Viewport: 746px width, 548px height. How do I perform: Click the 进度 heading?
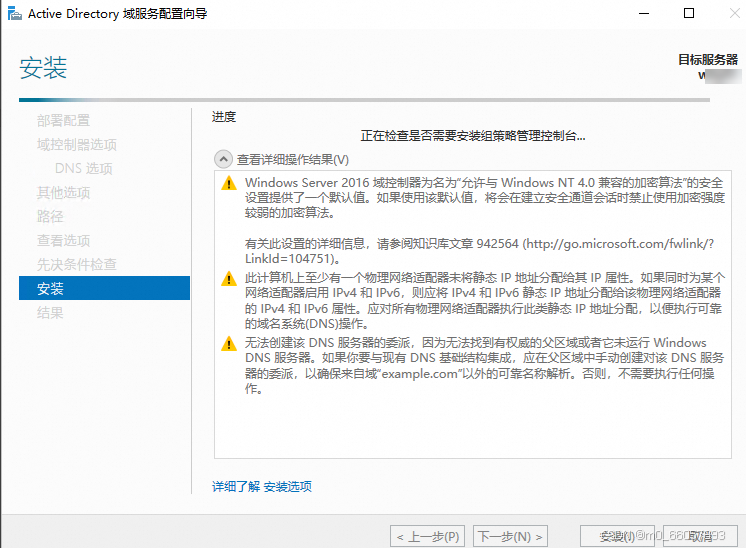[x=224, y=117]
